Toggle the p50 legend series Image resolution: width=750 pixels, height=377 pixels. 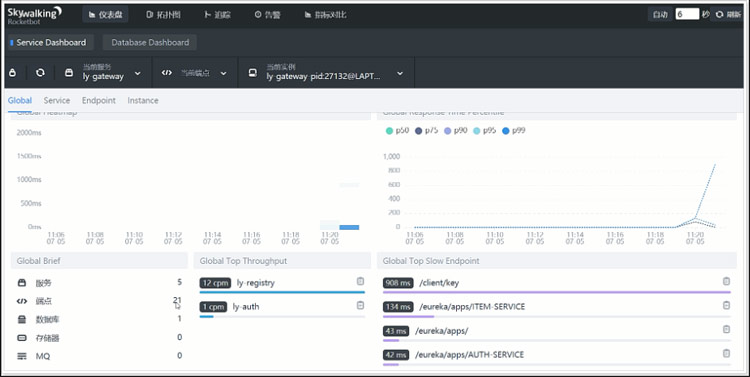pyautogui.click(x=397, y=131)
